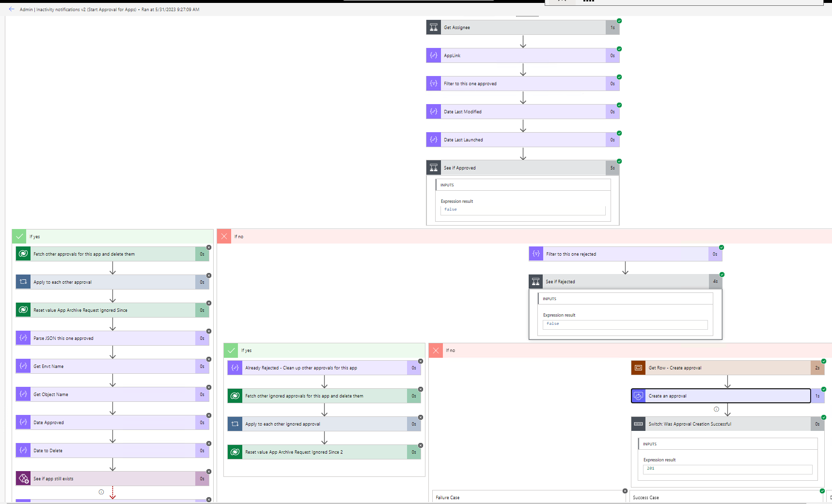
Task: Remove the Date Approved action with its X
Action: coord(209,415)
